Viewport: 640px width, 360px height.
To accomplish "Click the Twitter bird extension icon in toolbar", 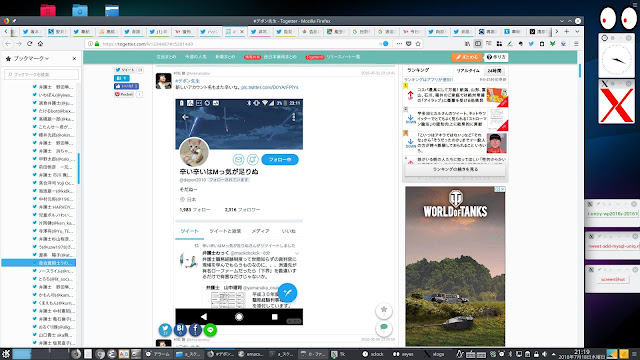I will point(531,44).
